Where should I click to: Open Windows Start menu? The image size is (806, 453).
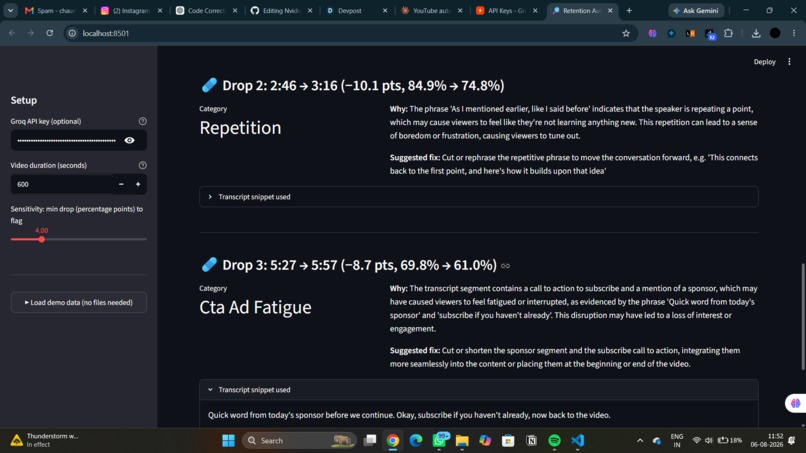click(x=228, y=441)
